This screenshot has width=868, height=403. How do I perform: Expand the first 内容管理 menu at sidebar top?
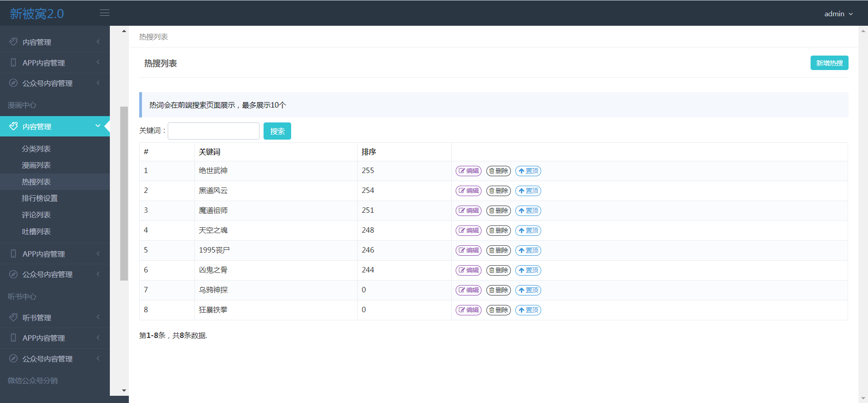[55, 42]
